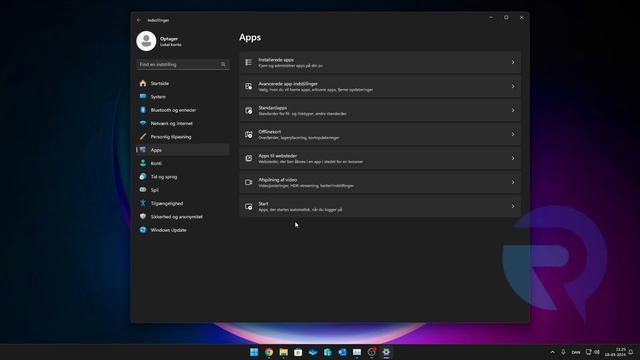
Task: Open File Explorer from taskbar
Action: coord(283,352)
